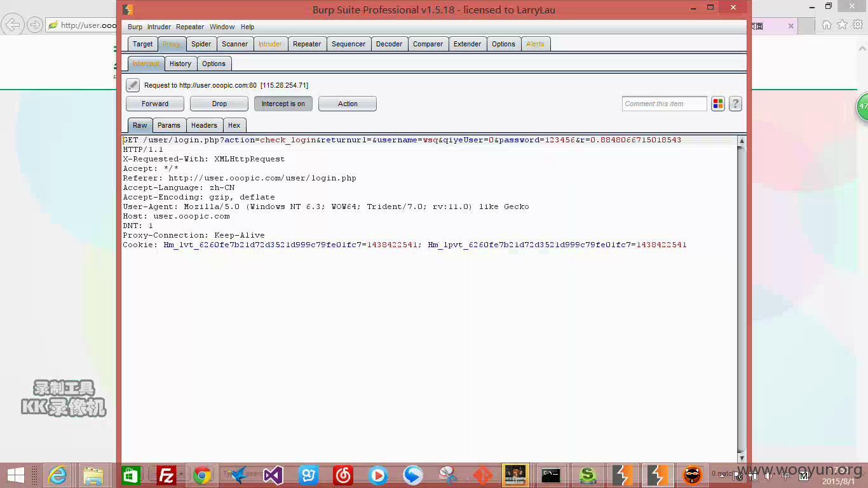Click the Host: user.ooopic.com line

(x=176, y=216)
